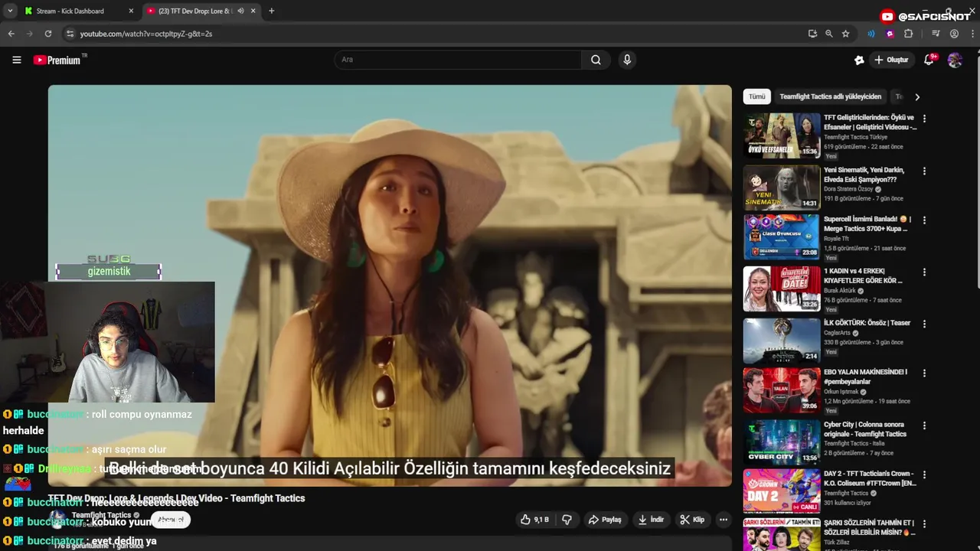
Task: Open more actions three-dot menu under video
Action: (724, 520)
